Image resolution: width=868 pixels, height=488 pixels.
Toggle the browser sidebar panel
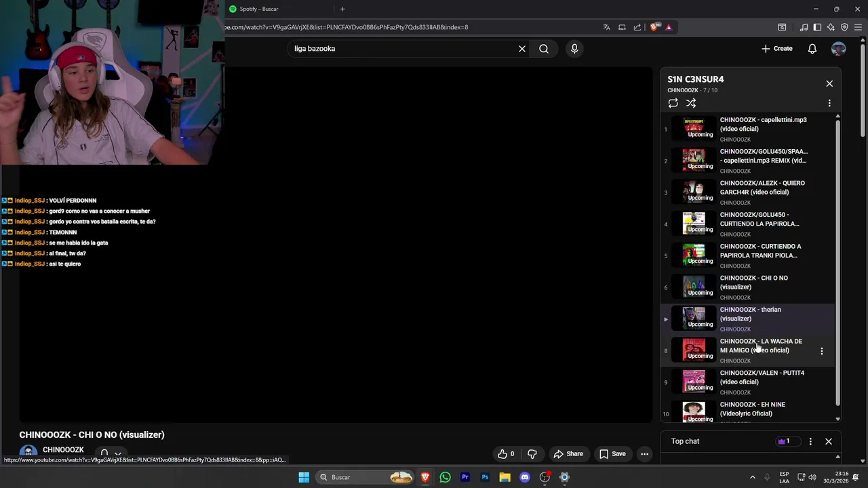pyautogui.click(x=817, y=27)
